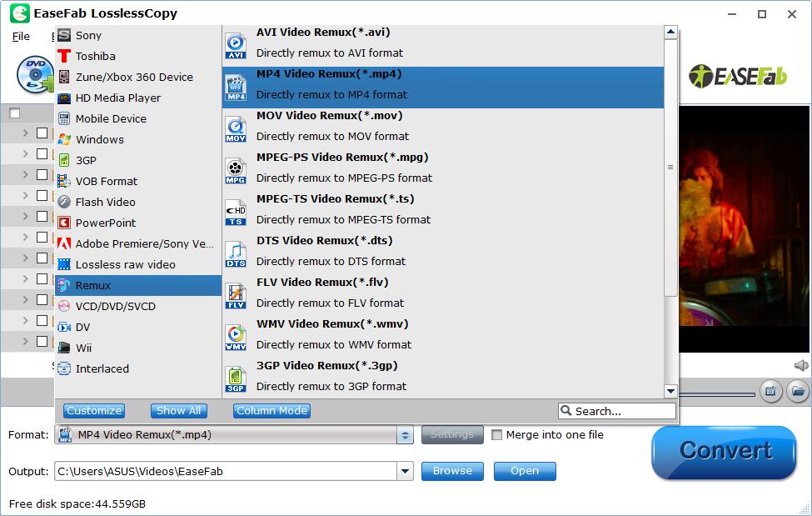
Task: Select the VOB Format category
Action: coord(138,181)
